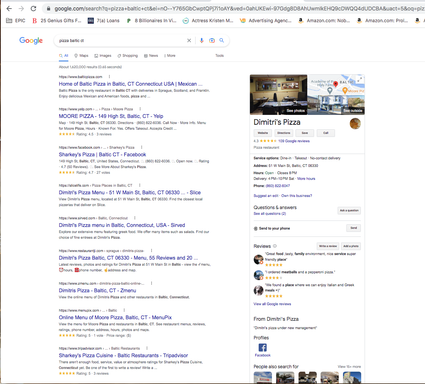Open options menu for the Yelp result
The image size is (425, 384).
(x=140, y=109)
